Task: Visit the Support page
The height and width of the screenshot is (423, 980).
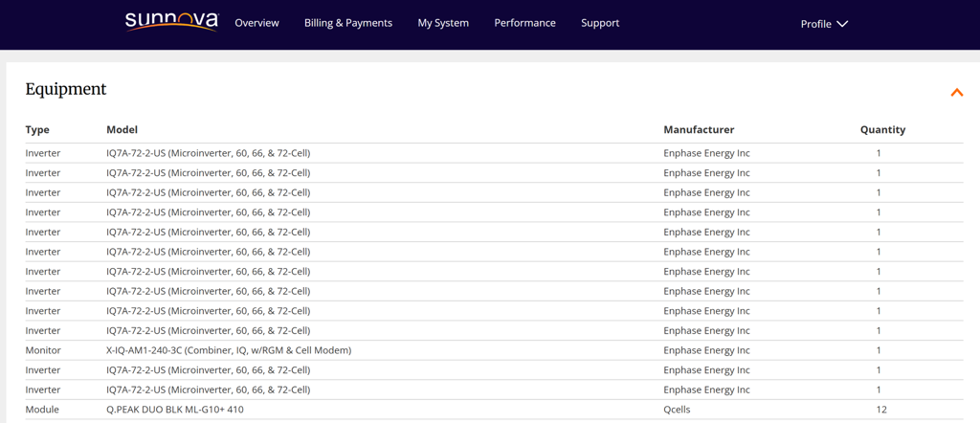Action: 600,23
